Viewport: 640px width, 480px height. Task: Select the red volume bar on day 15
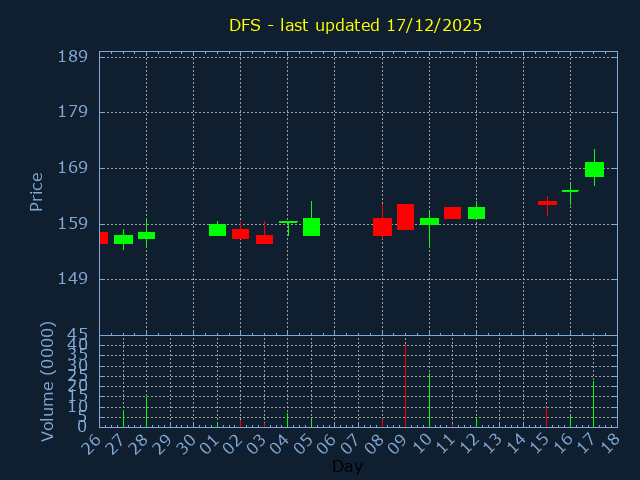pos(546,417)
